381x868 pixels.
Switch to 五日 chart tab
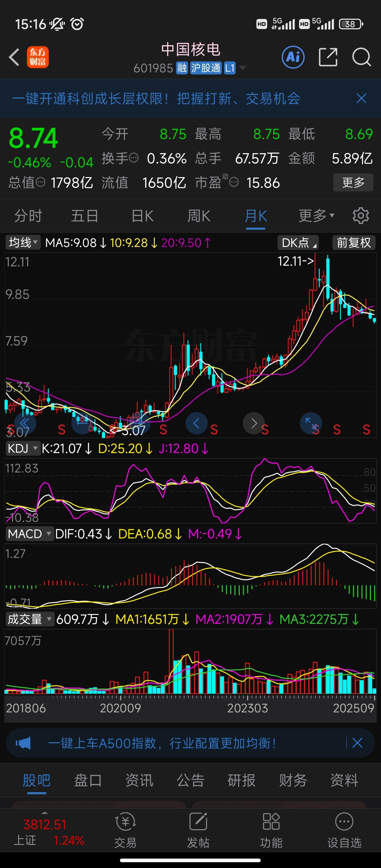[85, 216]
